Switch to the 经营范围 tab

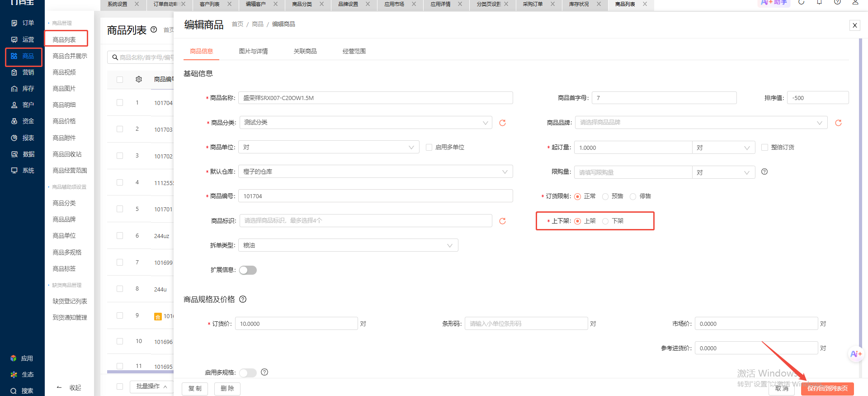pos(354,51)
